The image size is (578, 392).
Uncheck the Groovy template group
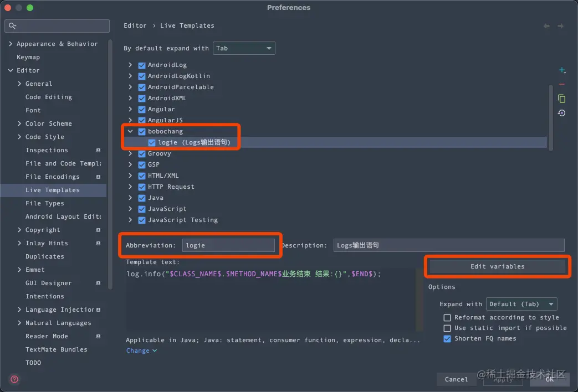tap(141, 153)
